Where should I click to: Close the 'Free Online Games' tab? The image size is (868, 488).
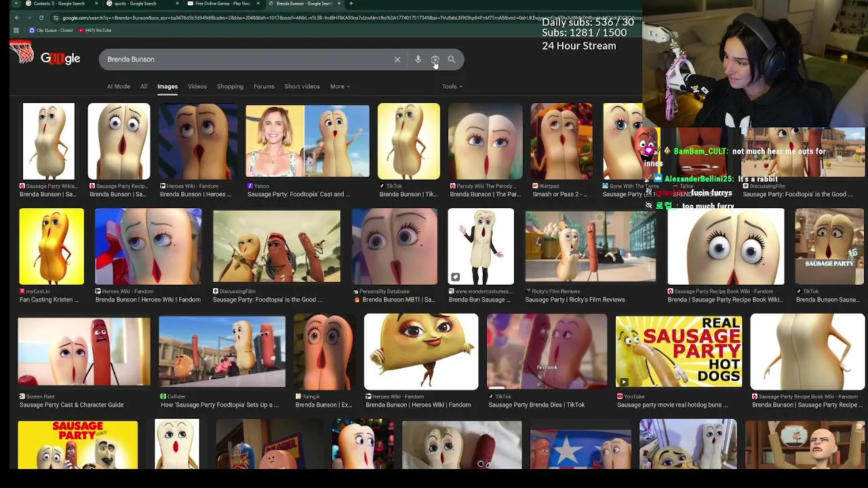[x=258, y=3]
